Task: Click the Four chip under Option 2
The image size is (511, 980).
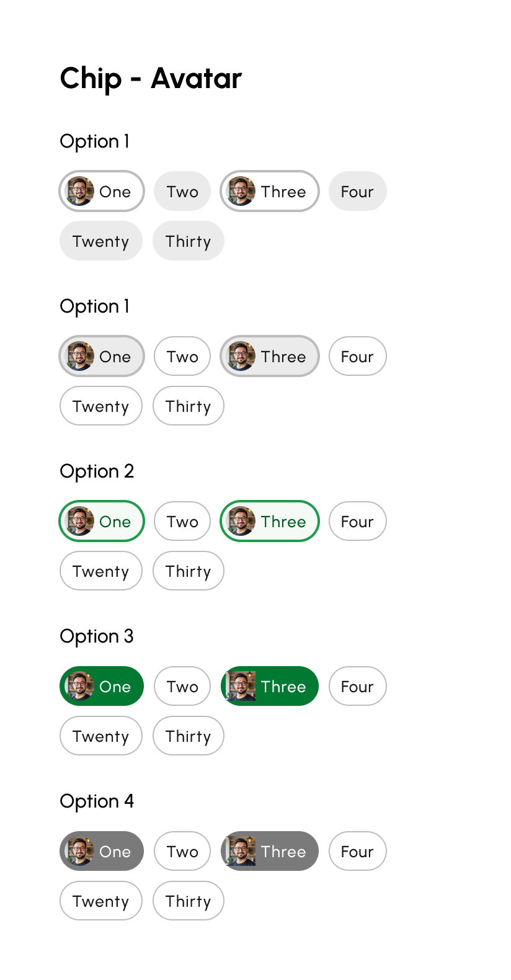Action: (357, 521)
